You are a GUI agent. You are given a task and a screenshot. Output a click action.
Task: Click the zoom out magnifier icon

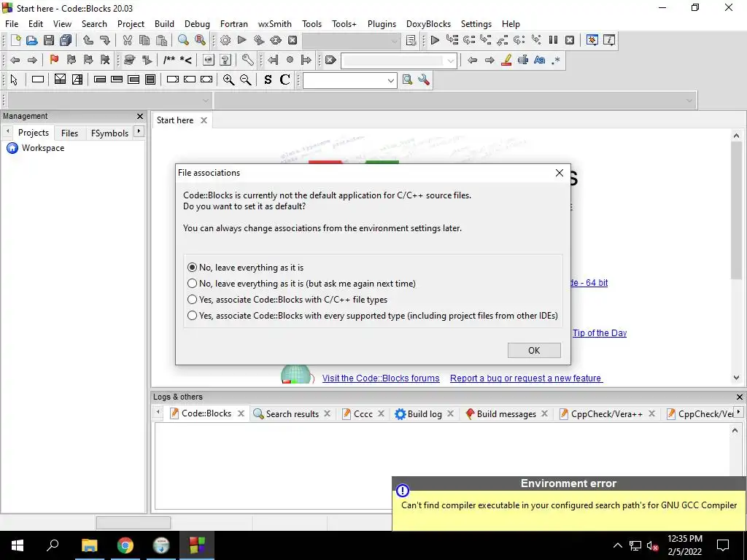[x=245, y=80]
